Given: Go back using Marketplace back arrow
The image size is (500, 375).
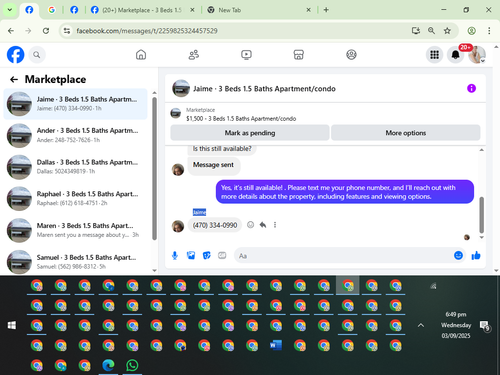Looking at the screenshot, I should click(x=14, y=79).
